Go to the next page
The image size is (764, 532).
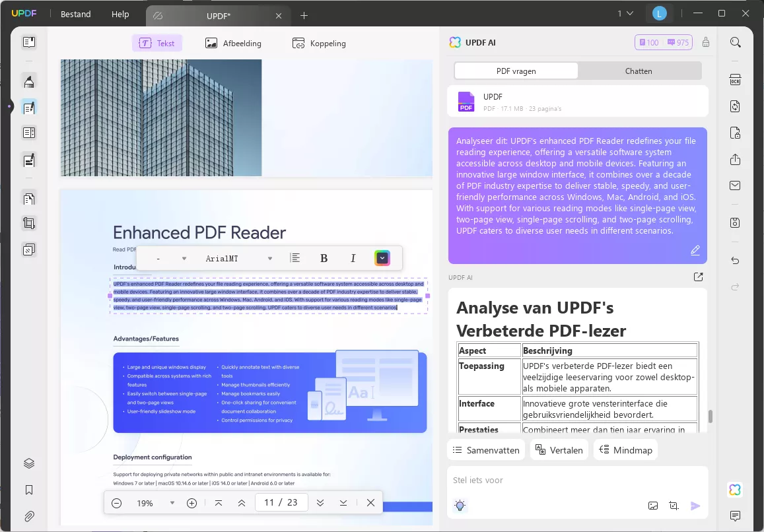320,503
